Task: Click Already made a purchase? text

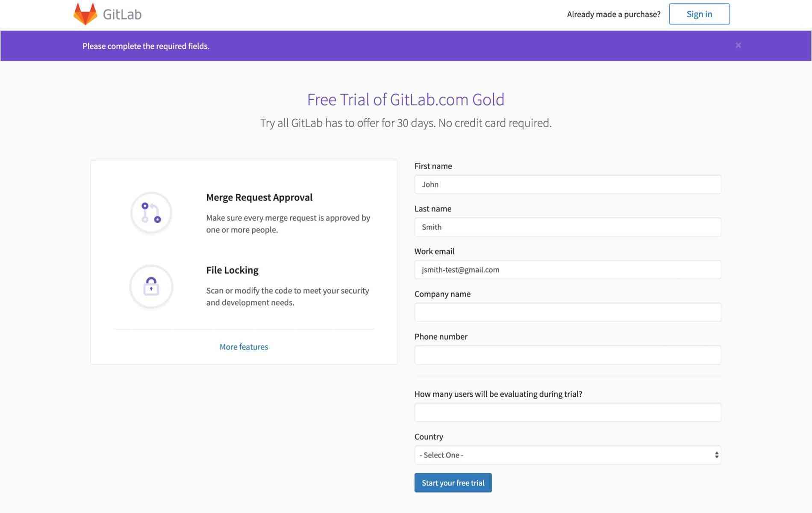Action: coord(613,14)
